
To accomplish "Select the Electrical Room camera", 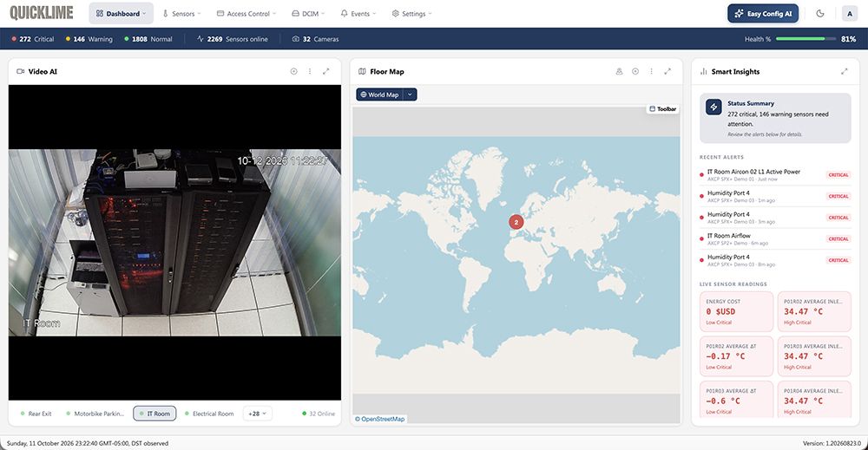I will (209, 414).
